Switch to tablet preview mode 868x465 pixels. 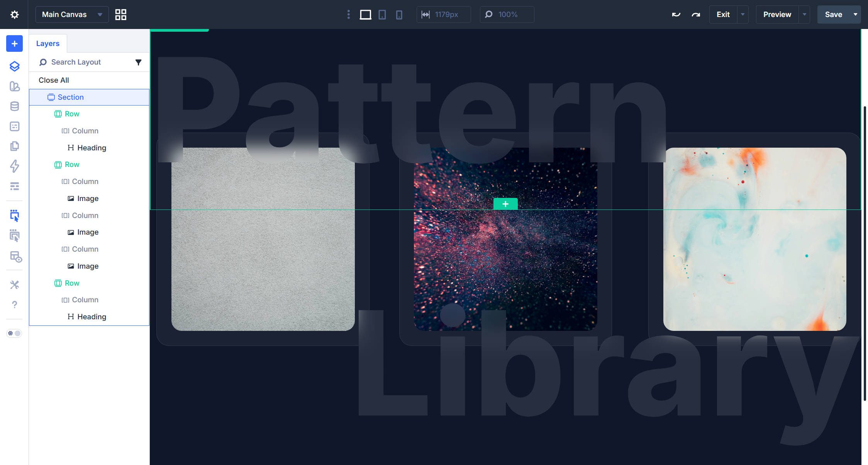(x=382, y=14)
